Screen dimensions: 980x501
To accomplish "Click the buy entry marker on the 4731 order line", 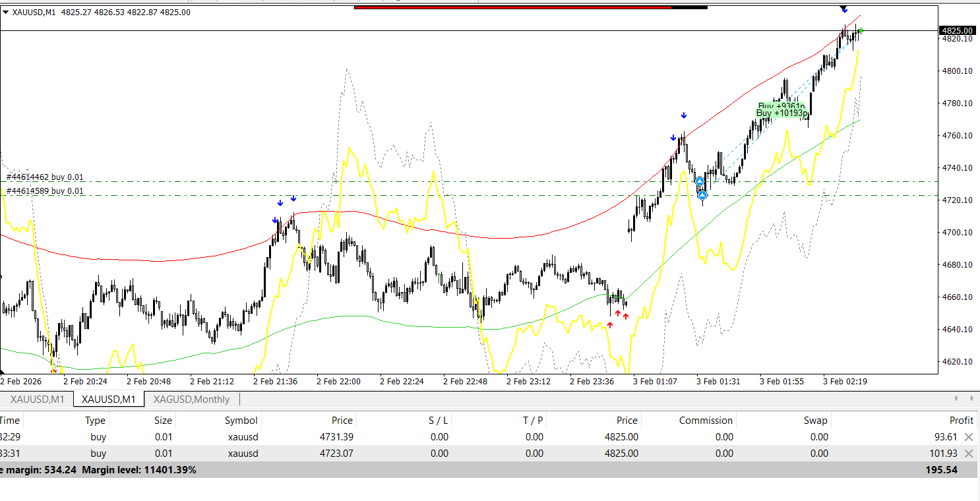I will click(x=700, y=181).
